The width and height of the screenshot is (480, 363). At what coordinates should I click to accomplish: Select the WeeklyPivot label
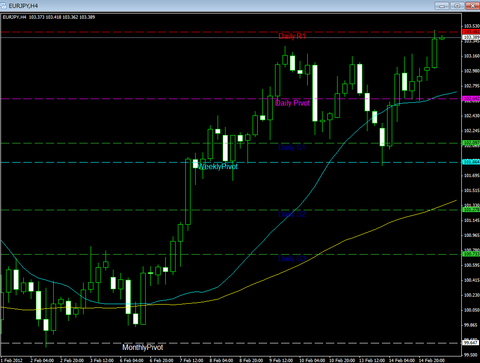[x=218, y=167]
